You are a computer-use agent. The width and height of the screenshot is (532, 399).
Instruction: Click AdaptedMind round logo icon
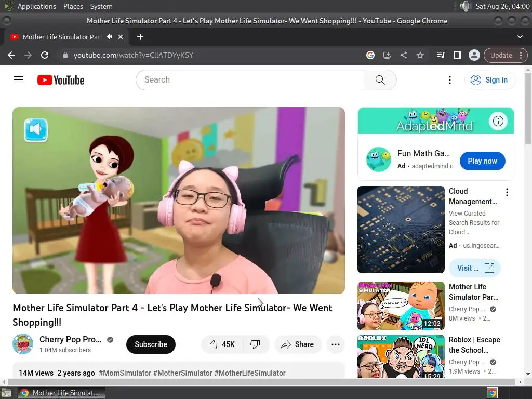pos(378,159)
